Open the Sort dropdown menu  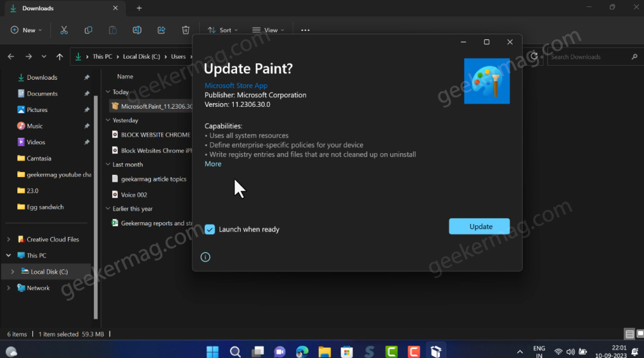pyautogui.click(x=223, y=30)
